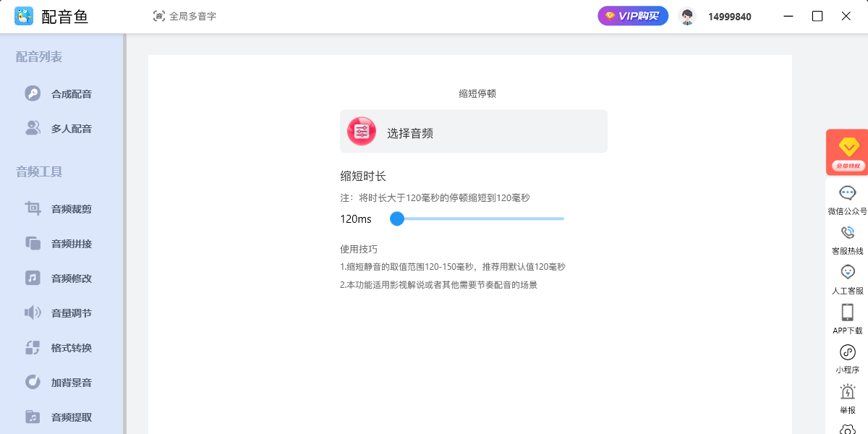Screen dimensions: 868x434
Task: Click the 合成配音 microphone icon
Action: (33, 93)
